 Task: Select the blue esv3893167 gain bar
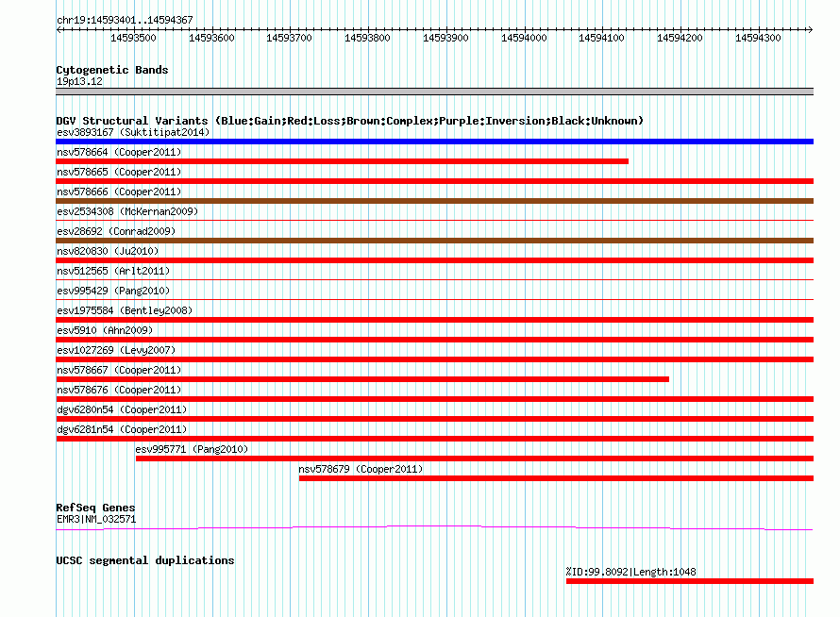coord(434,142)
